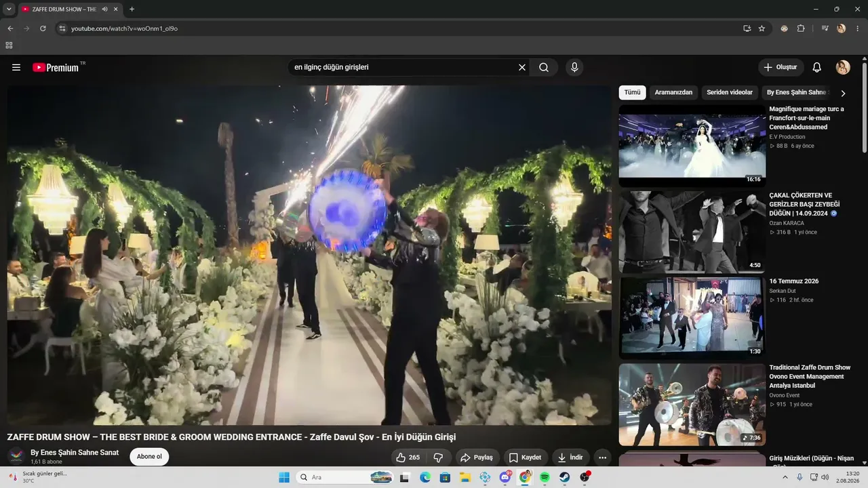
Task: Run search with magnifier button
Action: tap(544, 67)
